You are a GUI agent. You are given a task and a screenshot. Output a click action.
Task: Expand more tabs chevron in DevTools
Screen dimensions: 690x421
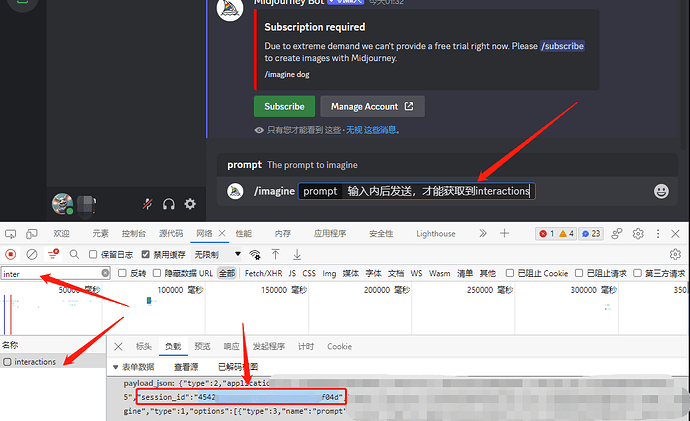click(x=483, y=233)
